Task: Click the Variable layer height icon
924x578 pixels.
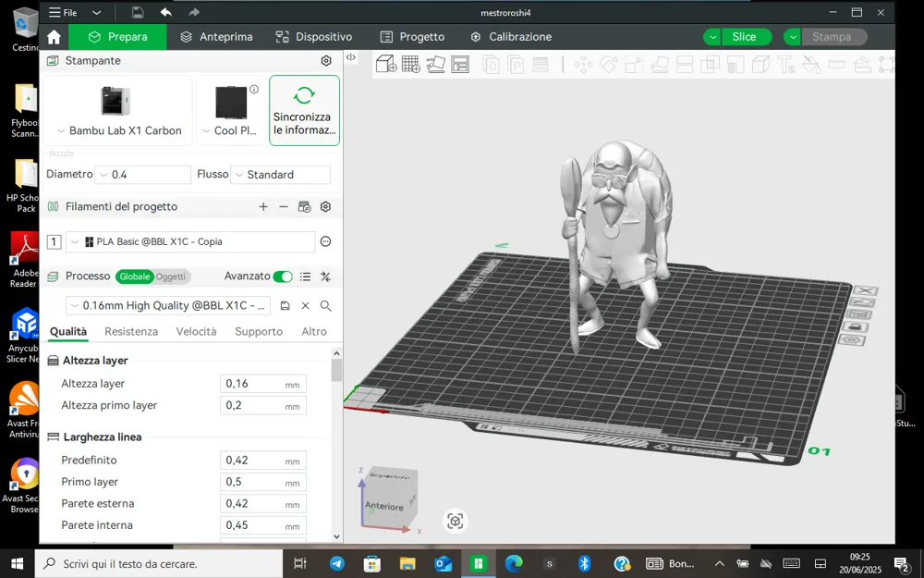Action: pyautogui.click(x=541, y=64)
